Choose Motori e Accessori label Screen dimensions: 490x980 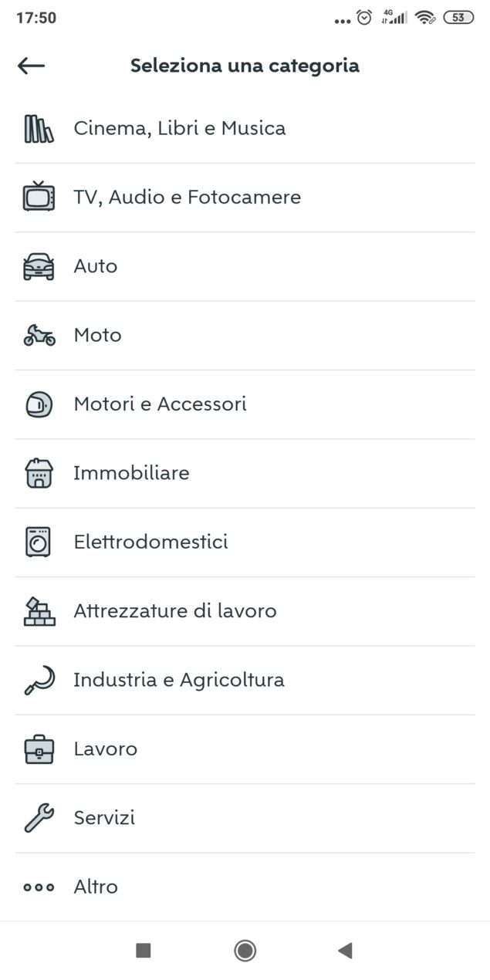click(x=160, y=404)
